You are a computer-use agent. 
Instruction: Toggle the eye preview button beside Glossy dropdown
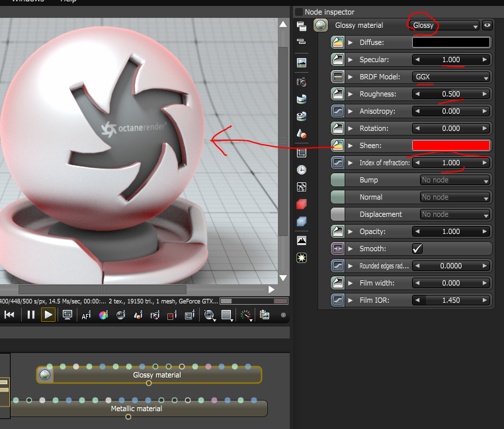487,25
